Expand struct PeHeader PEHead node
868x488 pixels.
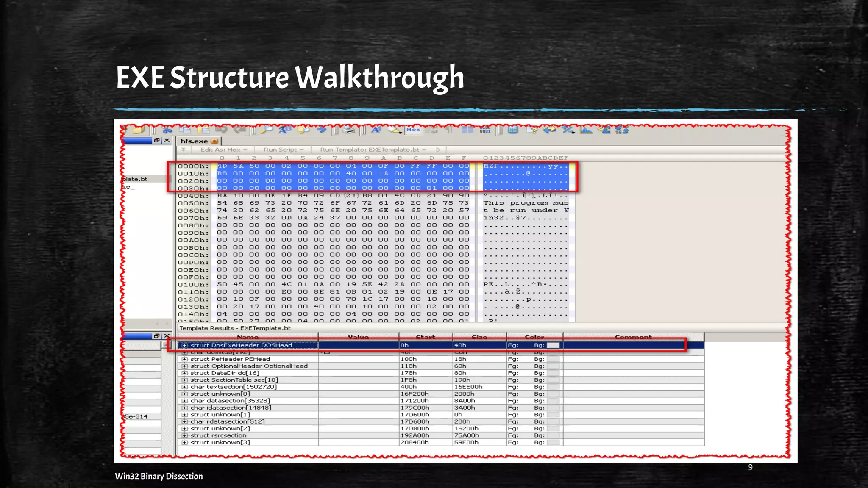[185, 359]
